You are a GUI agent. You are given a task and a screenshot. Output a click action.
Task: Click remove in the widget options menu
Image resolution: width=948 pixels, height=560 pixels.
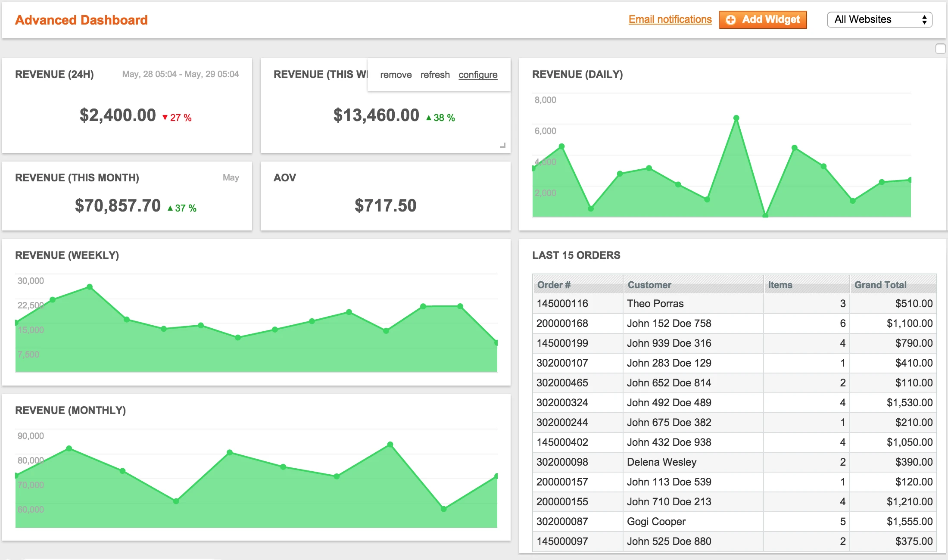point(396,75)
